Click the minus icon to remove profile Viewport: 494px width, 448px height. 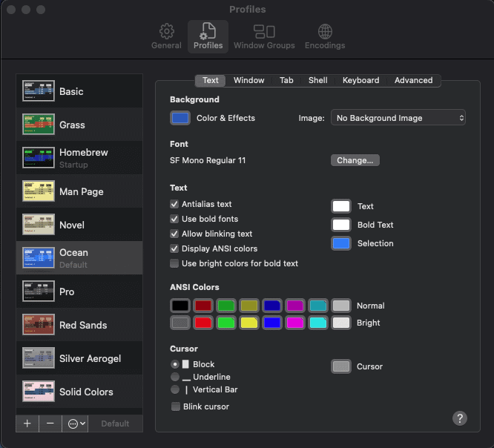coord(50,424)
